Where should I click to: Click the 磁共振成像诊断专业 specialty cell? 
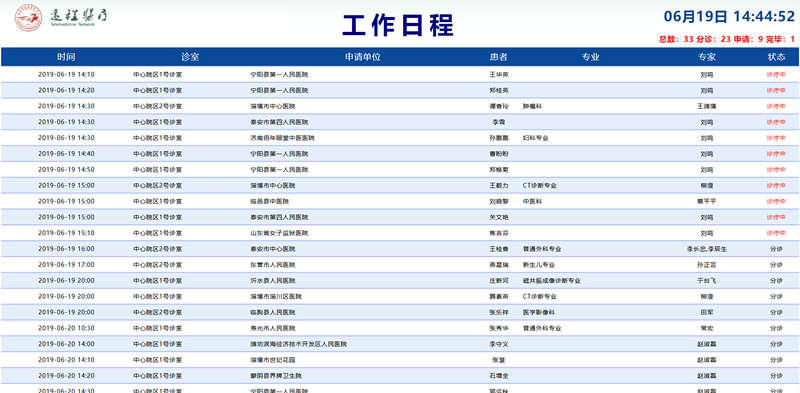(552, 281)
